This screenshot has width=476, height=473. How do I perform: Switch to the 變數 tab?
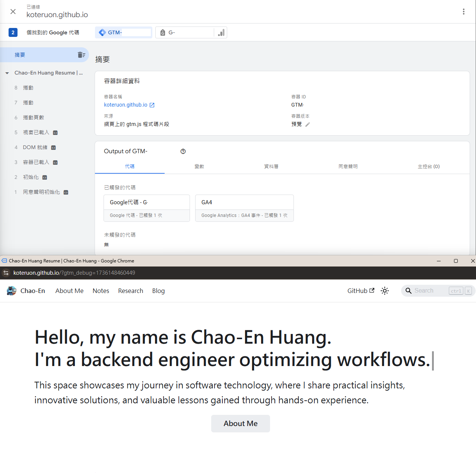[x=199, y=166]
